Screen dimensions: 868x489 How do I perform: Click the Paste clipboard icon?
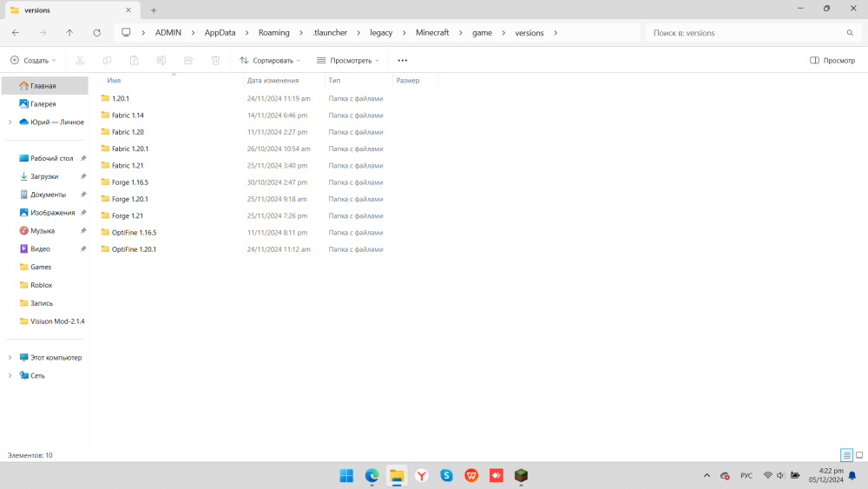tap(134, 60)
